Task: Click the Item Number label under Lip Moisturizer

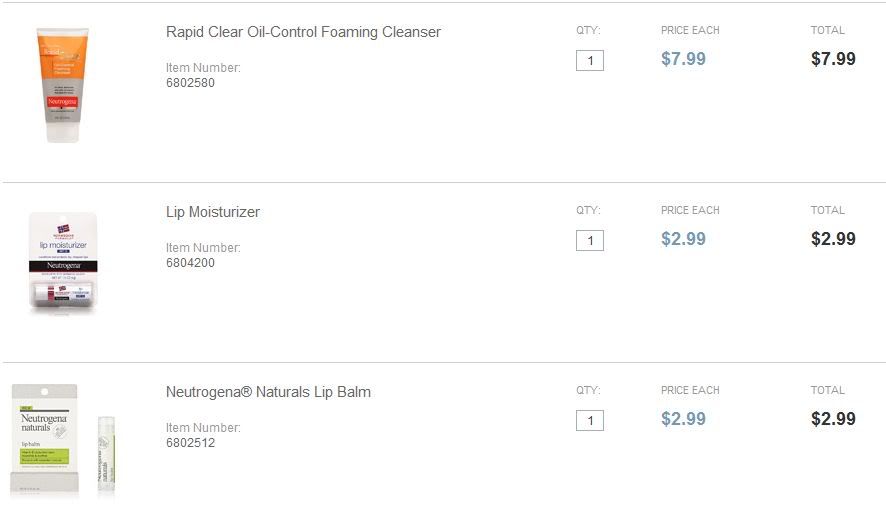Action: click(x=203, y=248)
